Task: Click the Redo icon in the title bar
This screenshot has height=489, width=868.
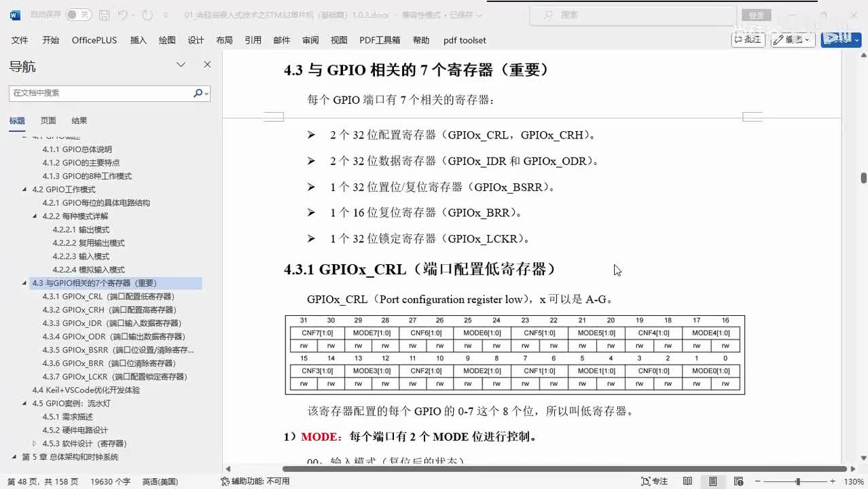Action: (148, 15)
